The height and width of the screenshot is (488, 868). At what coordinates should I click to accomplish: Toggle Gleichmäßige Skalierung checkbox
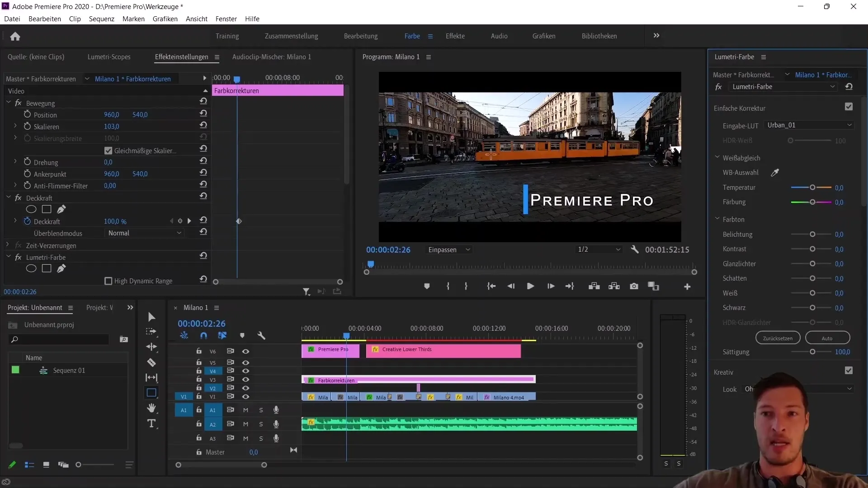[108, 150]
